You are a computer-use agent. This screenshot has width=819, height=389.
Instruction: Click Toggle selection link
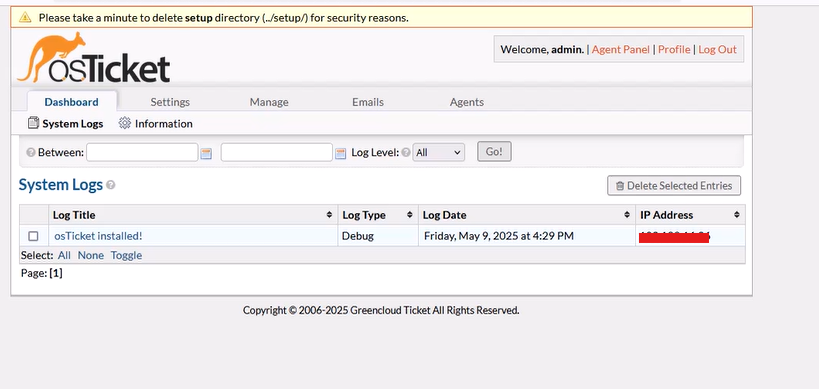point(126,255)
